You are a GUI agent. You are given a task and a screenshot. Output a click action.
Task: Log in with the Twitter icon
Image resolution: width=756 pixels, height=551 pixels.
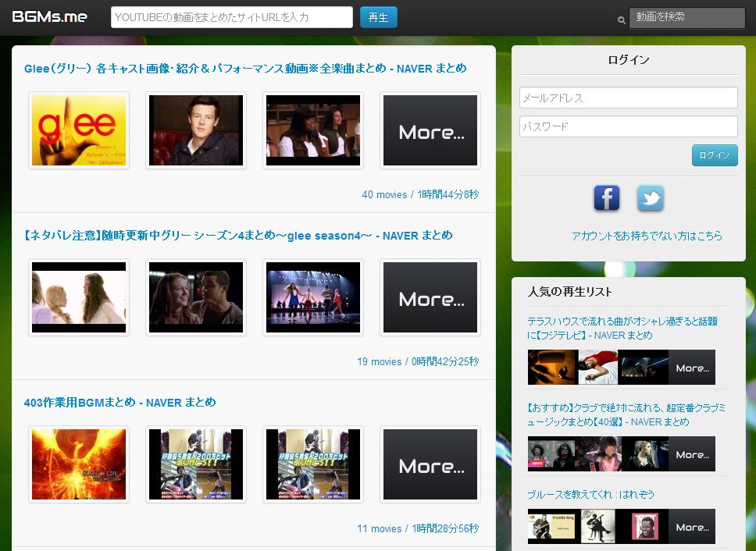click(651, 198)
